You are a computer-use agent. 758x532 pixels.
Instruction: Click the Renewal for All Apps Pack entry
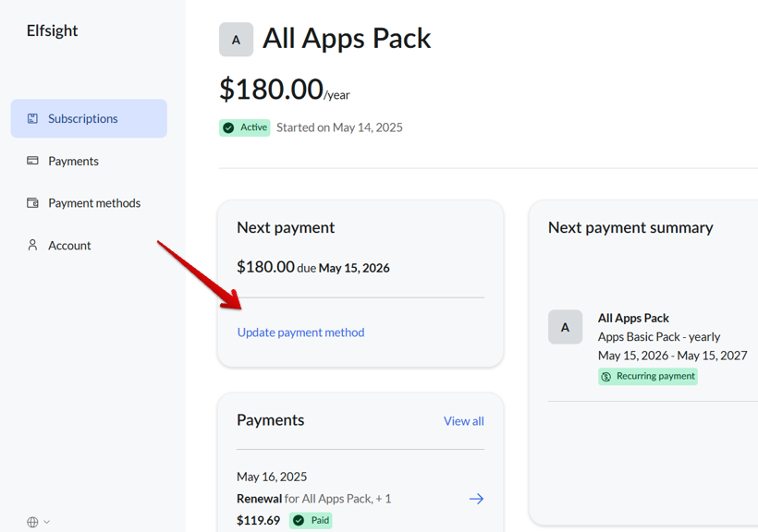(314, 499)
